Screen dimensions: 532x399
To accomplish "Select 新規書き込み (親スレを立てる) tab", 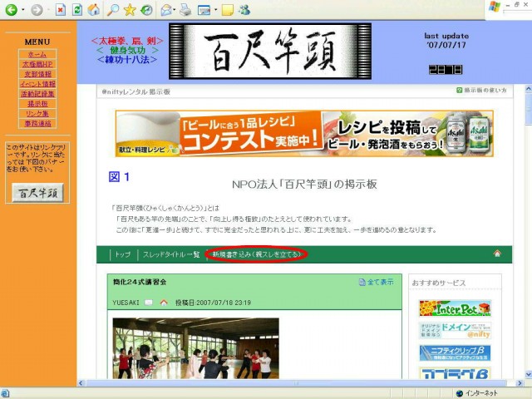I will point(257,254).
